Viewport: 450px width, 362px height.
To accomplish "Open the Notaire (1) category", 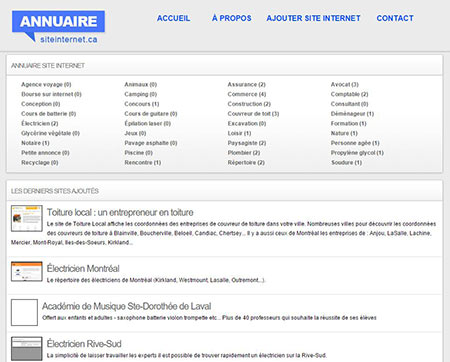I will 35,143.
